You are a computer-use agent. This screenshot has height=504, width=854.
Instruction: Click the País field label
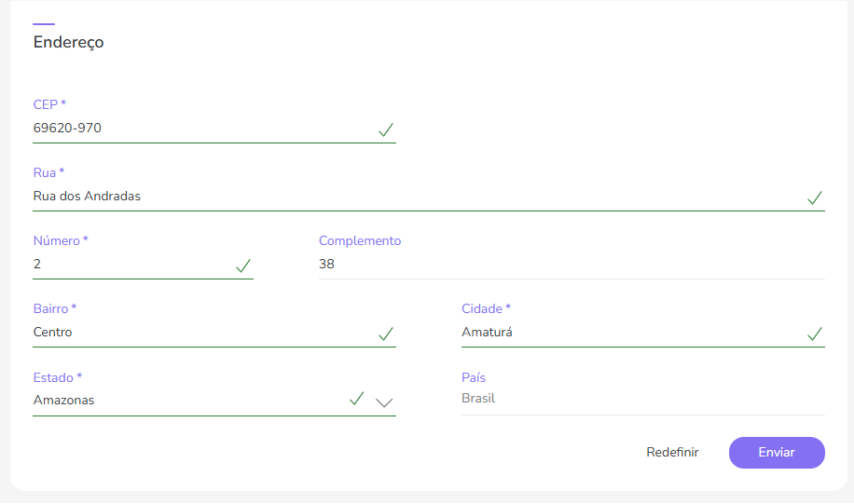click(x=474, y=377)
